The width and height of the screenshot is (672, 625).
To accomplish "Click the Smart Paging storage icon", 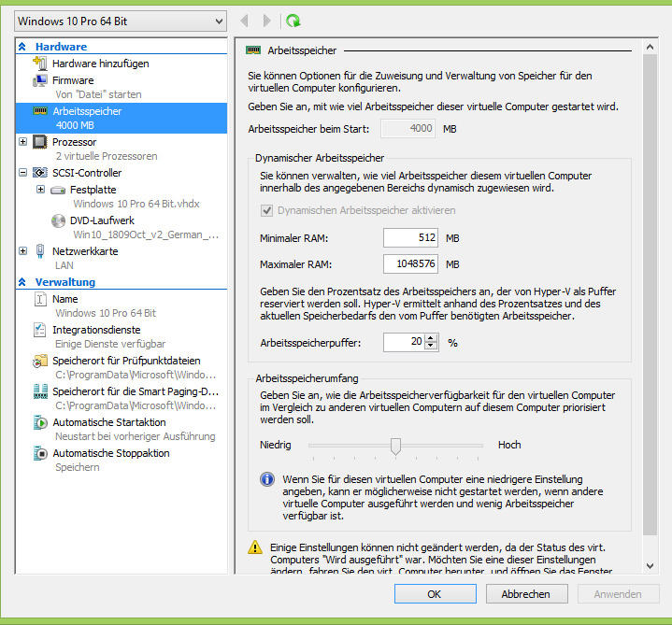I will pos(40,391).
